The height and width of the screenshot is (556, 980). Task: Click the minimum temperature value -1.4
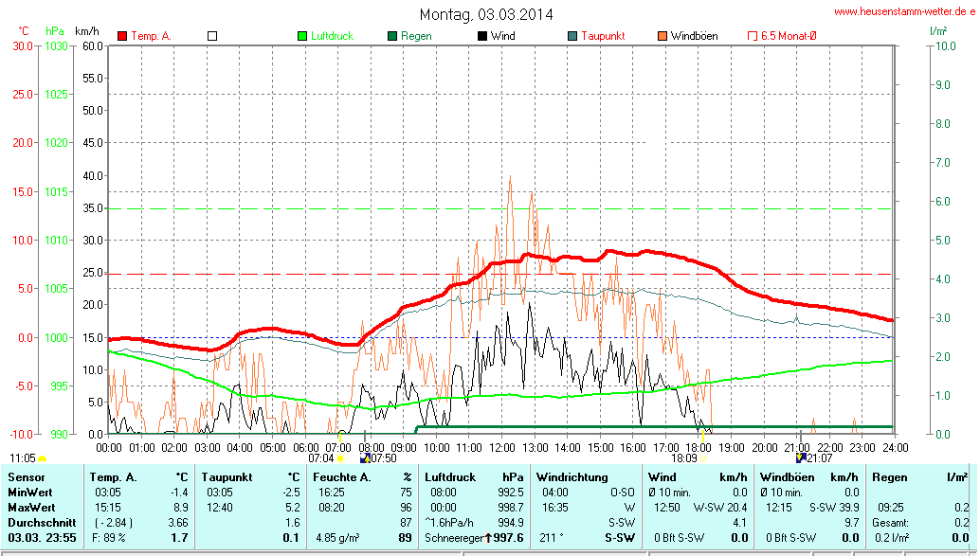pos(179,493)
